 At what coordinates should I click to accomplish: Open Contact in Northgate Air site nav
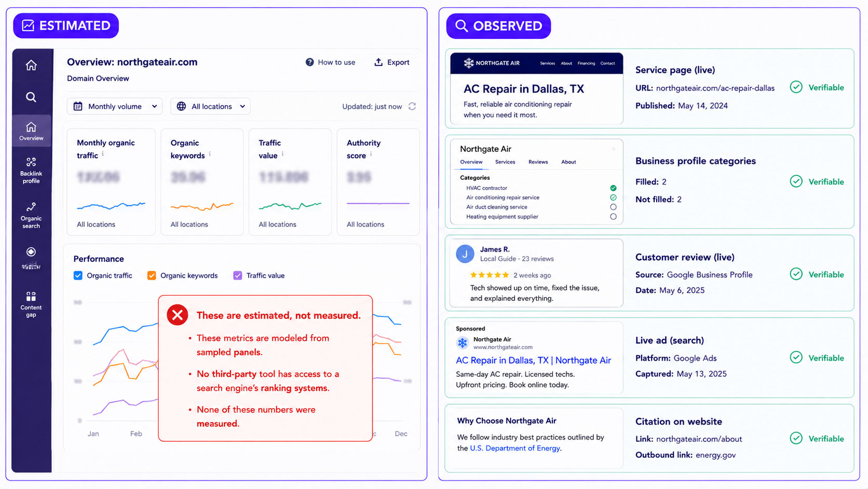607,63
